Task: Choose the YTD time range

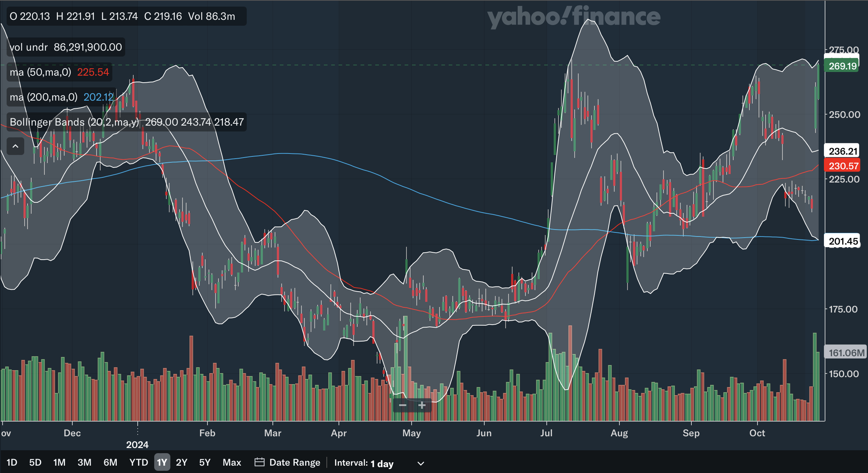Action: (138, 462)
